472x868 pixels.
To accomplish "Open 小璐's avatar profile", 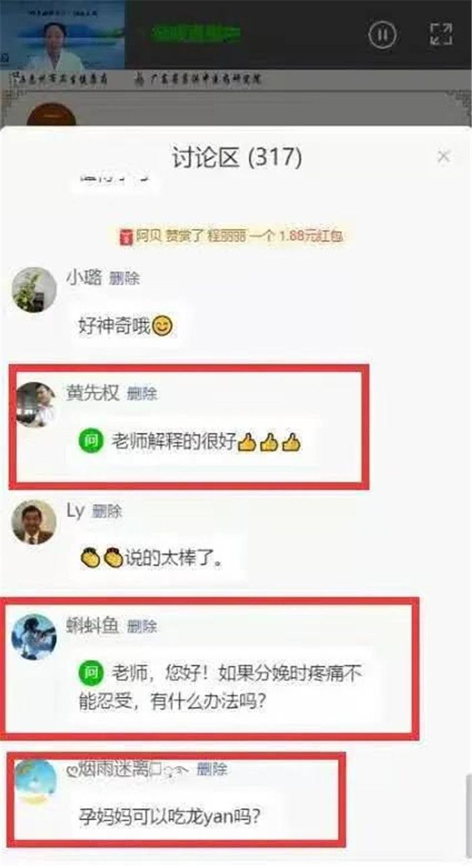I will tap(34, 290).
